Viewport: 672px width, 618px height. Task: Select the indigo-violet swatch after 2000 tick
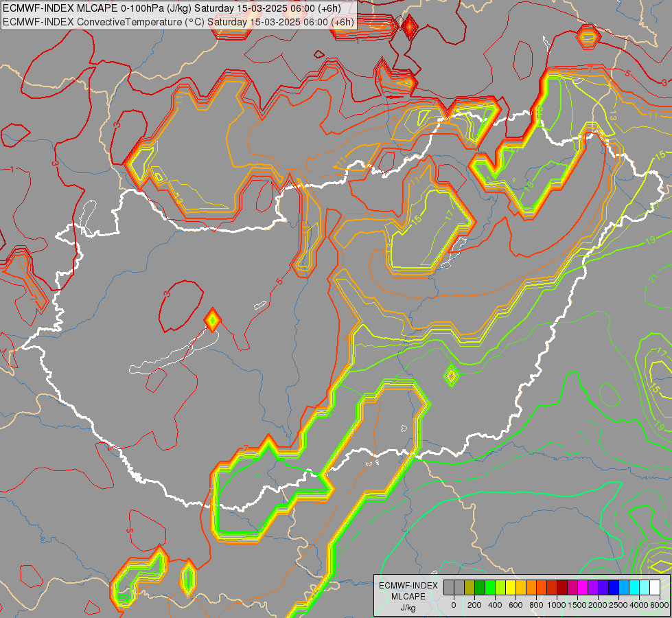tap(604, 587)
